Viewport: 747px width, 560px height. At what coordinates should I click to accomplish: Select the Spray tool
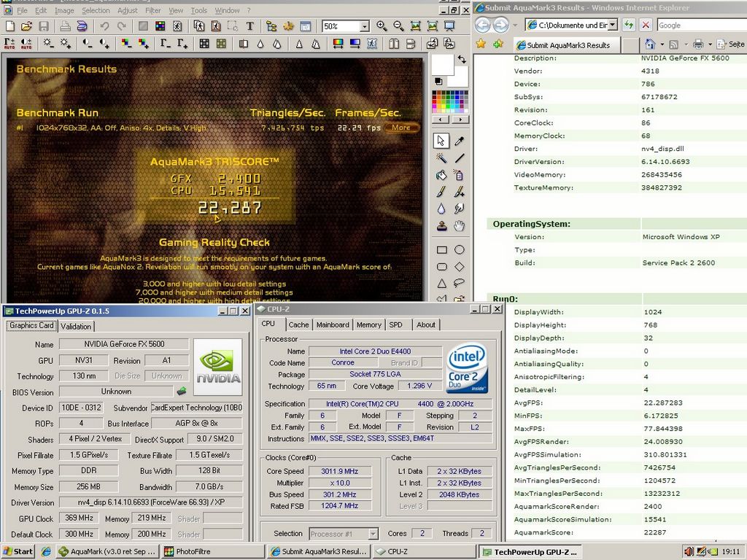[x=460, y=175]
